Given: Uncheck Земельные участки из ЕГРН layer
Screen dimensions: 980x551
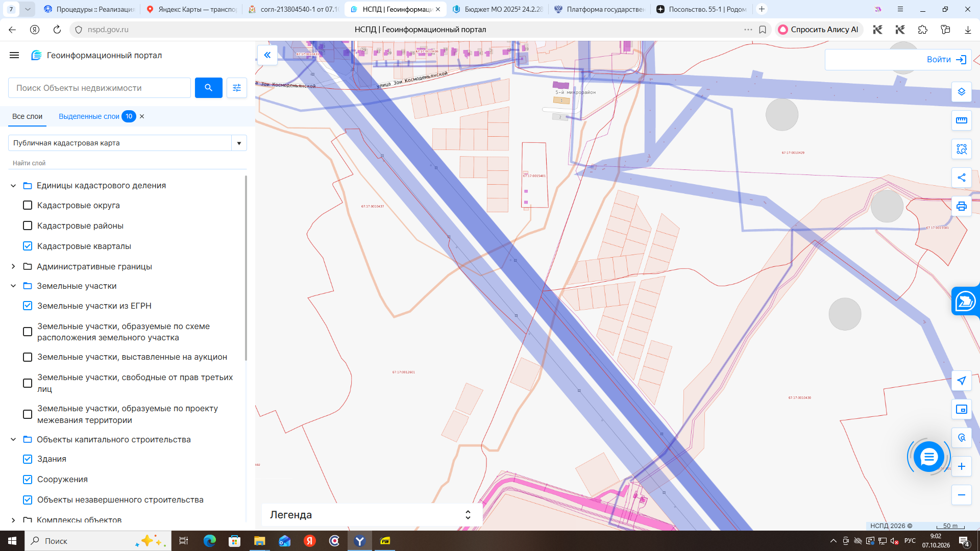Looking at the screenshot, I should (x=28, y=306).
